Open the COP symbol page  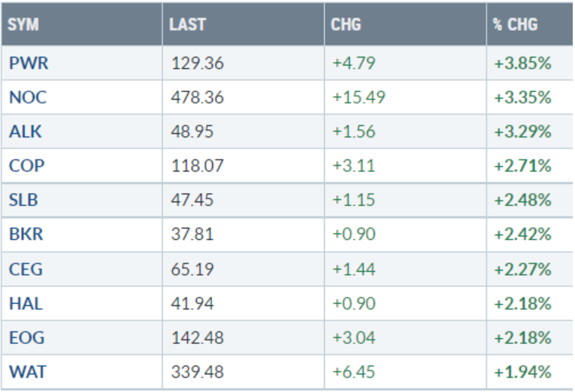[x=26, y=166]
